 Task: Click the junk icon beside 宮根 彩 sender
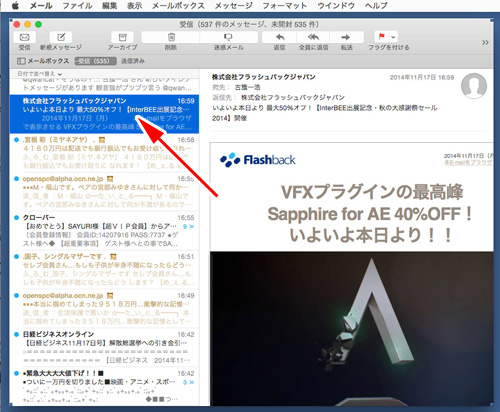pyautogui.click(x=102, y=140)
